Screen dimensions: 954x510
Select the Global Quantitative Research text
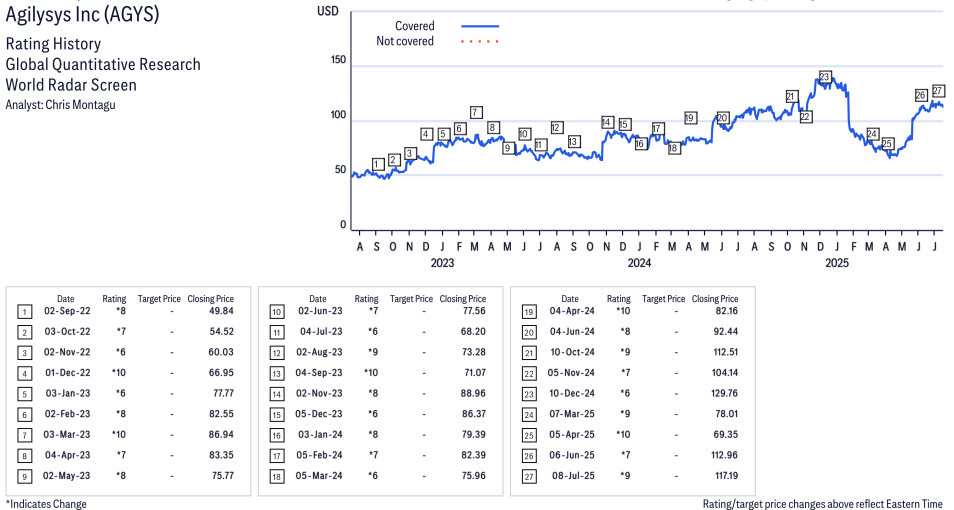(103, 65)
